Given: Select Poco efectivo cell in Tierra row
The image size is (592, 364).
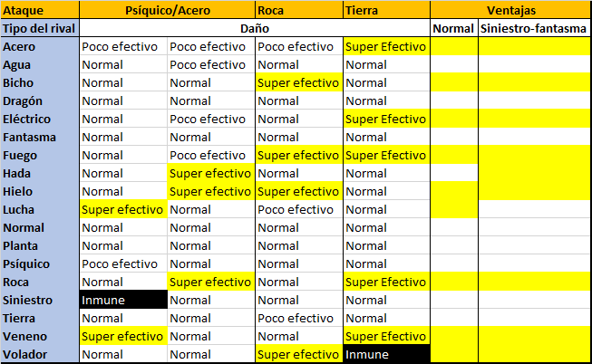Looking at the screenshot, I should [298, 318].
